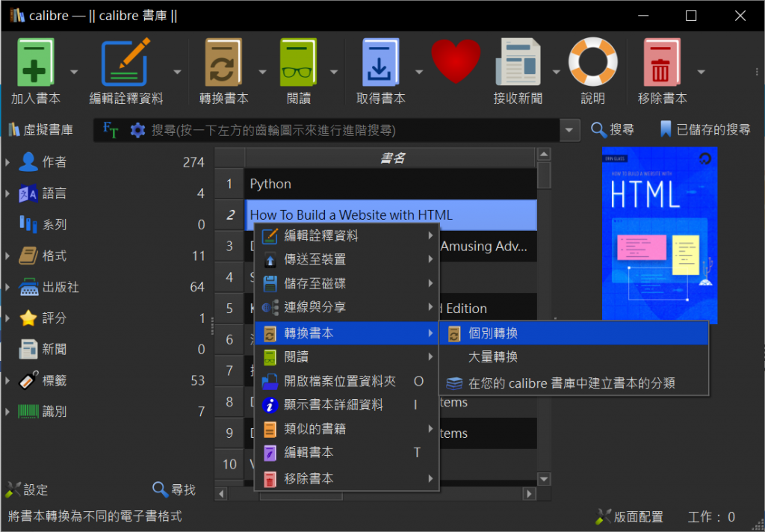Viewport: 765px width, 532px height.
Task: Select 在您的 calibre 書庫中建立書本的分類
Action: pos(574,383)
